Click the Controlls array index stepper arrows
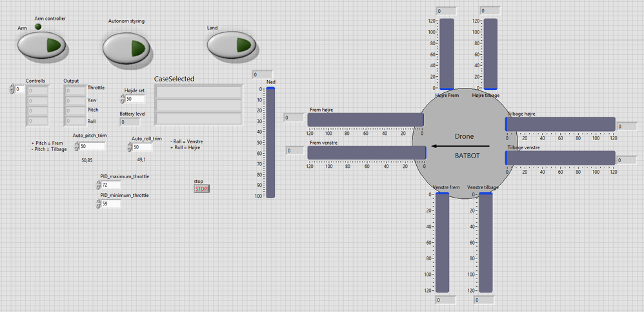Image resolution: width=644 pixels, height=312 pixels. [x=12, y=89]
